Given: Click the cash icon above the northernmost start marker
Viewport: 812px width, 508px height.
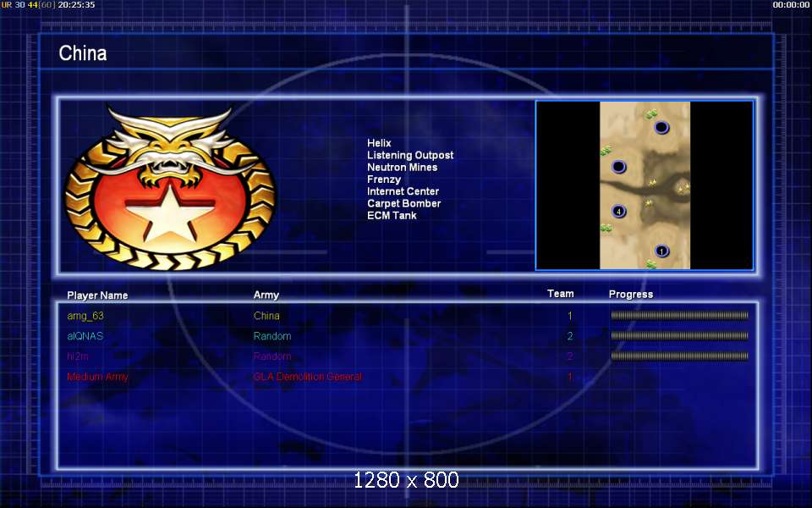Looking at the screenshot, I should click(651, 113).
